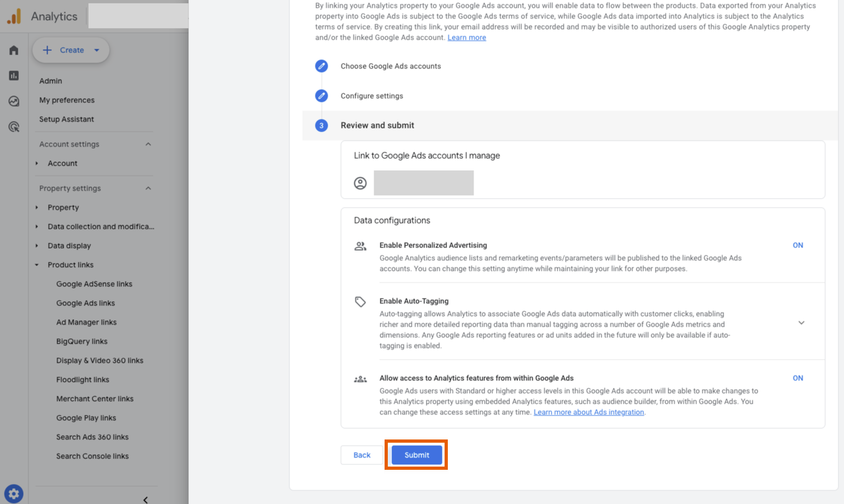844x504 pixels.
Task: Open the Explore icon in sidebar
Action: pyautogui.click(x=14, y=101)
